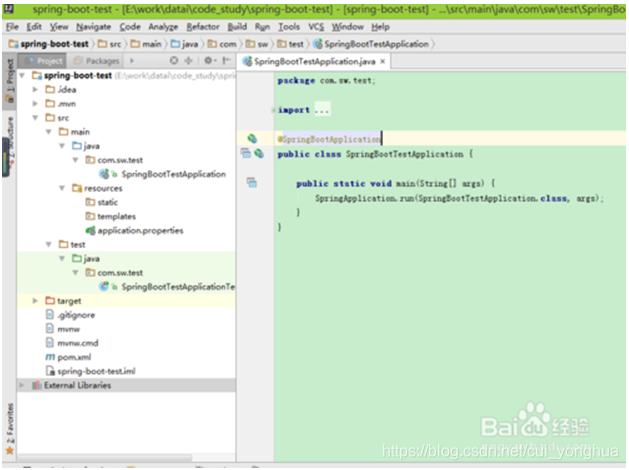The width and height of the screenshot is (629, 470).
Task: Expand the .mvn folder
Action: point(35,103)
